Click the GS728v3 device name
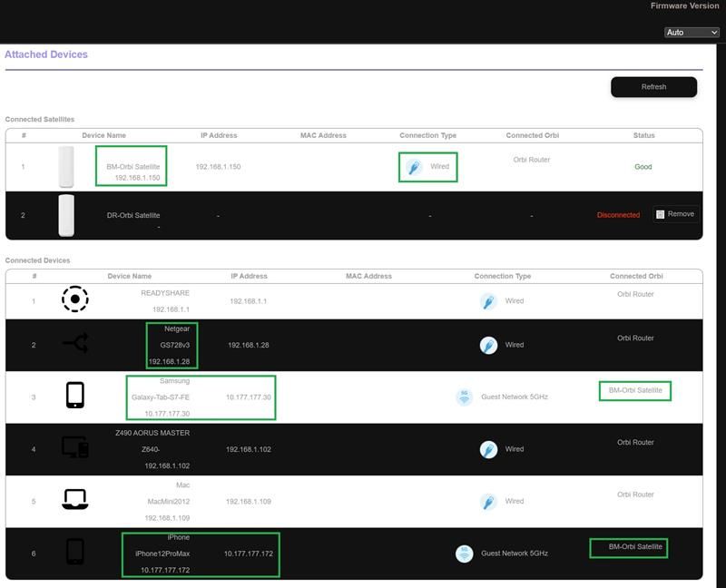 [174, 345]
